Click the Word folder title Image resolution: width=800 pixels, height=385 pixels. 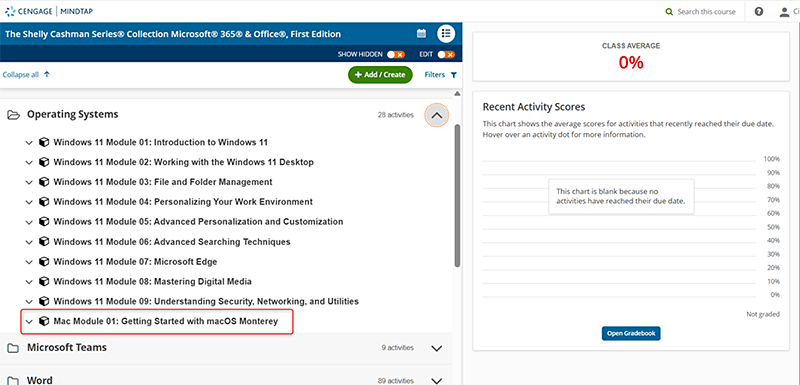point(40,380)
